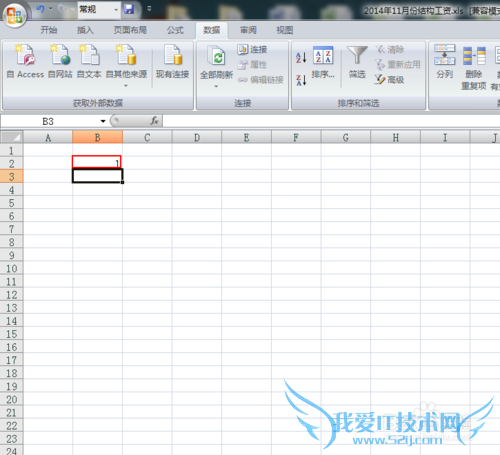Click 重新应用 filter button
This screenshot has height=455, width=500.
tap(397, 64)
